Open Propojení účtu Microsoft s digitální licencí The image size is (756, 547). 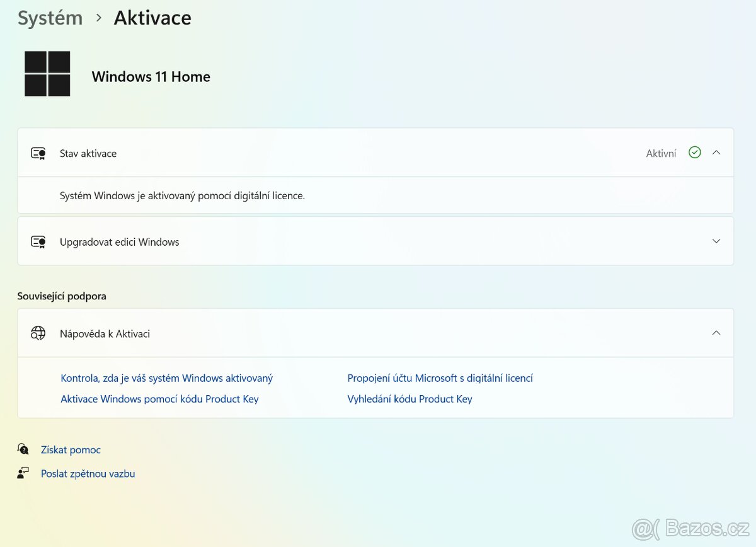click(440, 378)
